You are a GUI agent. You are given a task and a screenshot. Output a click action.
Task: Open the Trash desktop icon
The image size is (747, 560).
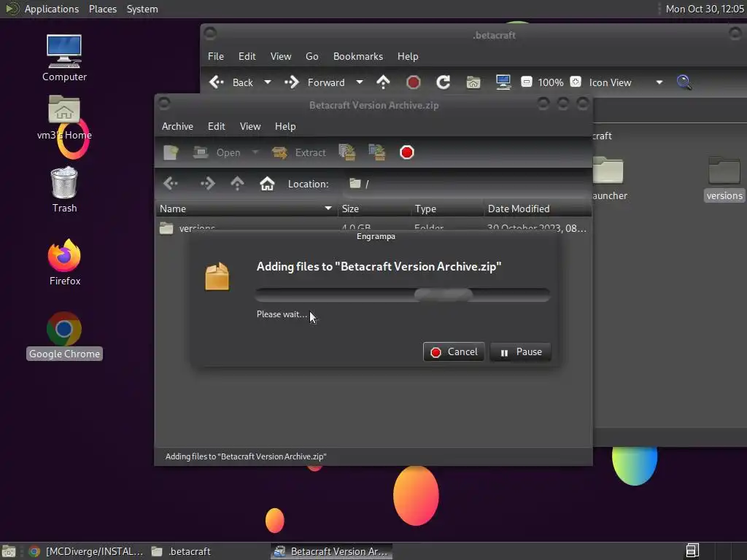click(64, 190)
